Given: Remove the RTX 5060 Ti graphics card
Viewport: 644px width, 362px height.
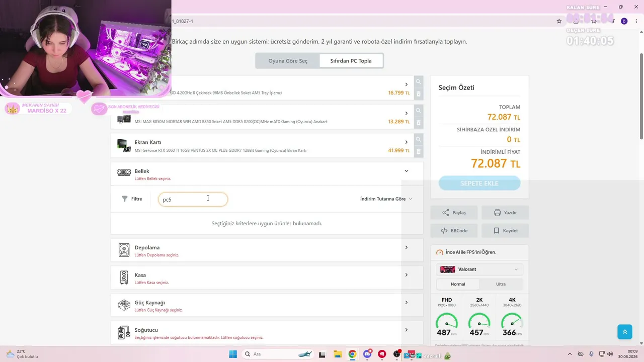Looking at the screenshot, I should click(x=418, y=151).
